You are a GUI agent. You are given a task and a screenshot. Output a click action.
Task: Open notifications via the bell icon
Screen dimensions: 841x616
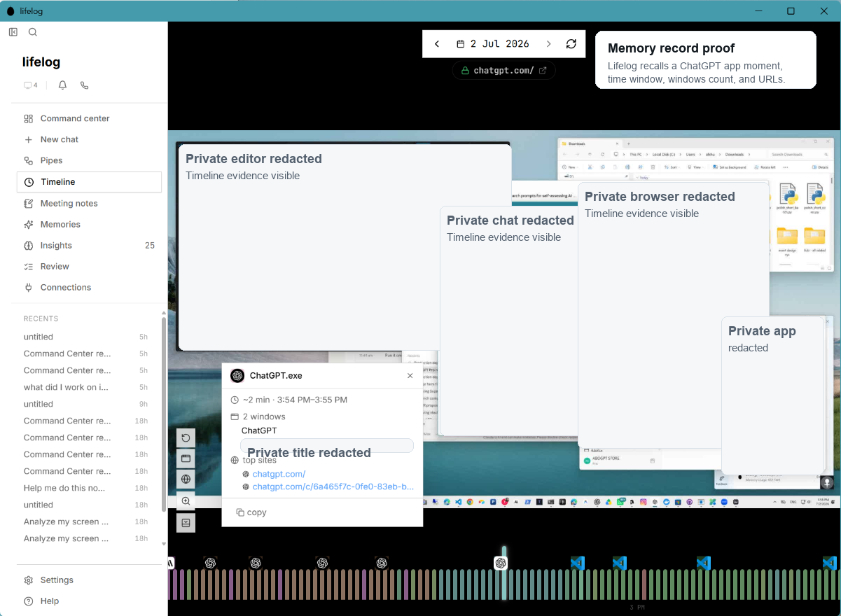tap(62, 85)
